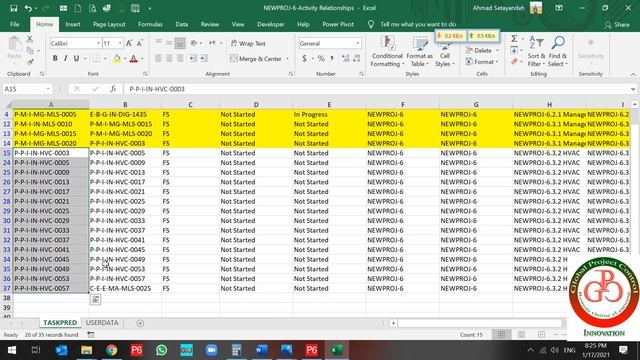Click the AutoSum sigma icon
Image resolution: width=640 pixels, height=360 pixels.
click(514, 39)
